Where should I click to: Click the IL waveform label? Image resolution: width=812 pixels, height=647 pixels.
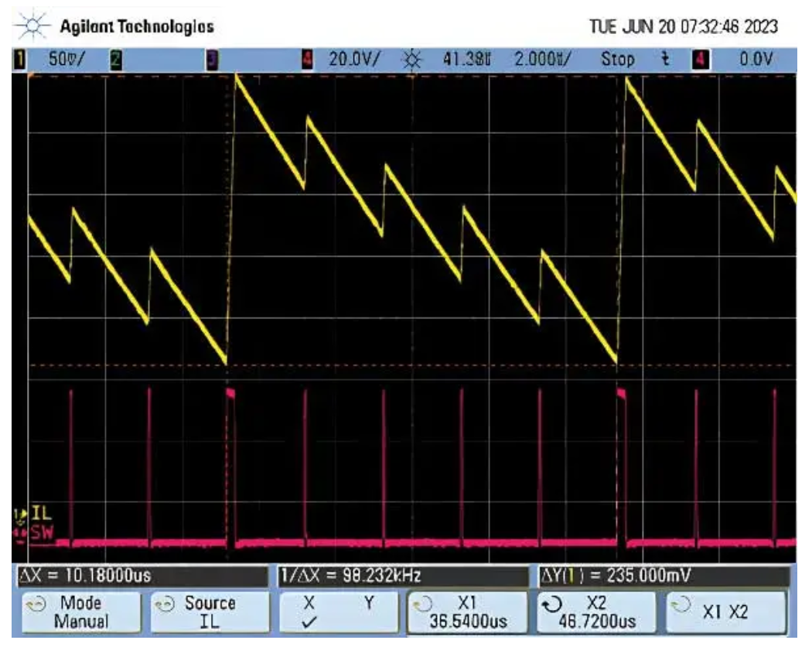tap(42, 513)
